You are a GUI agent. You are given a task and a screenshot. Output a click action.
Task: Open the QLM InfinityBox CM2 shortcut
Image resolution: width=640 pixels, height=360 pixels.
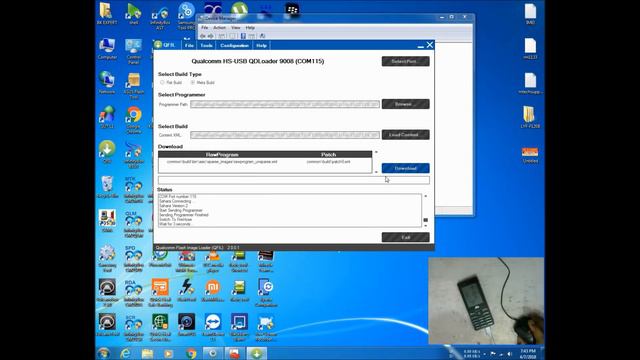pos(133,224)
